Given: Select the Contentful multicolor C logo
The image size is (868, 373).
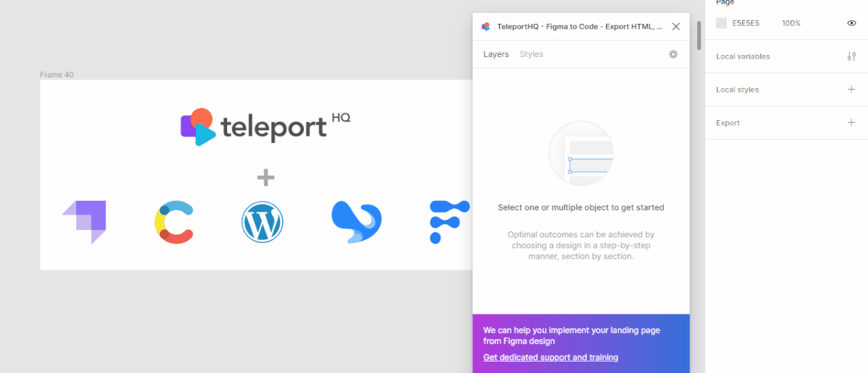Looking at the screenshot, I should coord(174,222).
